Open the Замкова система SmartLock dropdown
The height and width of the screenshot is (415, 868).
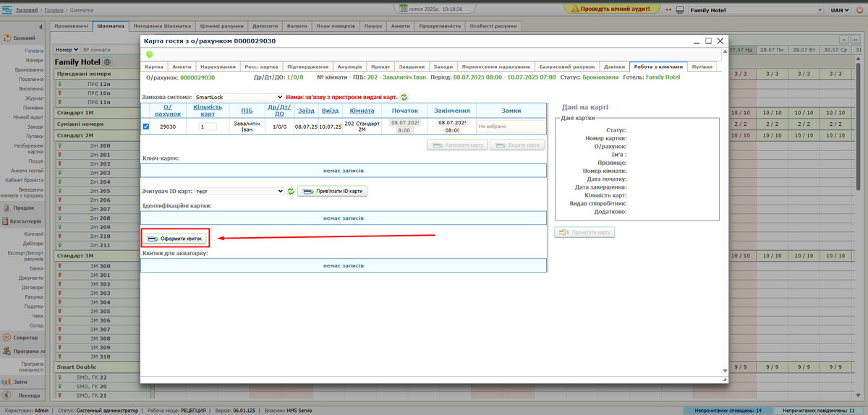pyautogui.click(x=239, y=97)
